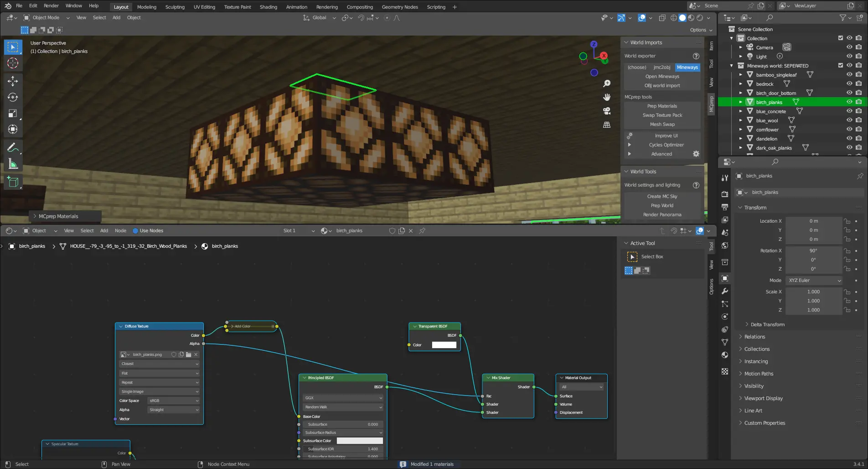Select the Add Cube tool

pyautogui.click(x=13, y=182)
